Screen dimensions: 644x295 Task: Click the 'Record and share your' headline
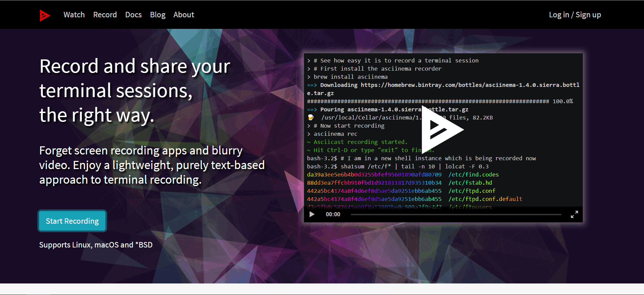(x=135, y=66)
